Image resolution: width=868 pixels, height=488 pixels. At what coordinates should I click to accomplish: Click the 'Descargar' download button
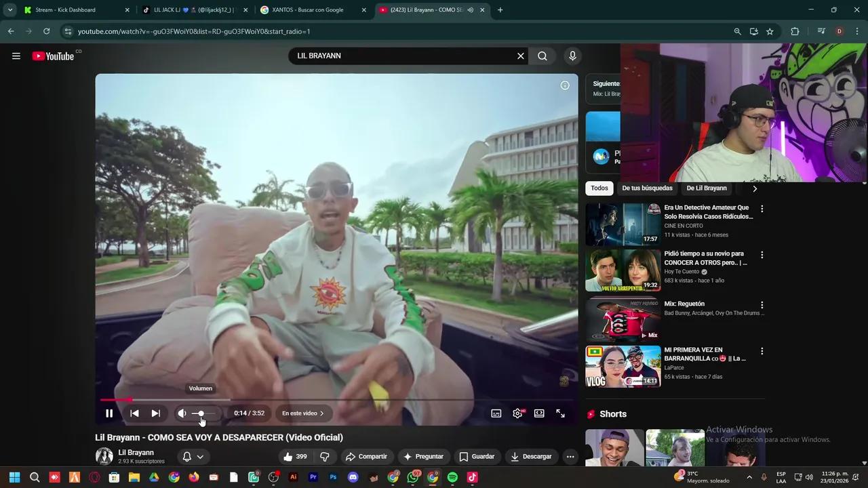[532, 456]
